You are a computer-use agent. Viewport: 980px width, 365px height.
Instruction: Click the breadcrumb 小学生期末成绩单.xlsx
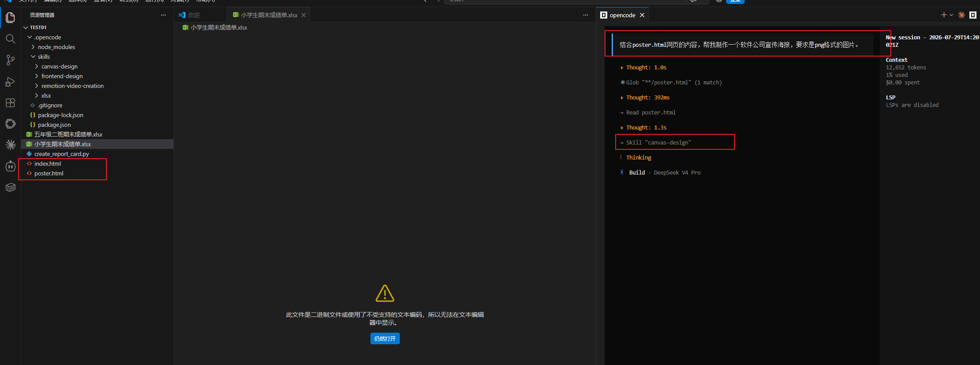pos(219,27)
